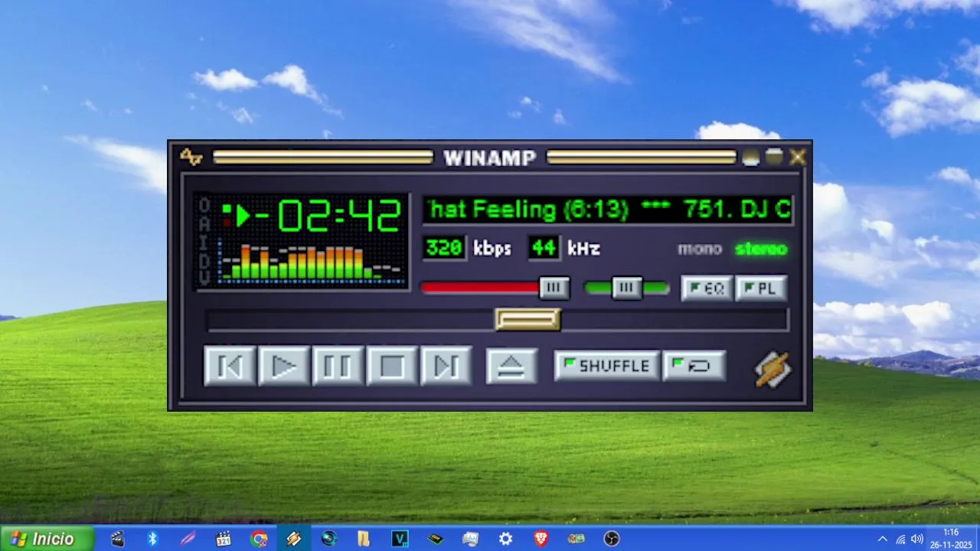Image resolution: width=980 pixels, height=551 pixels.
Task: Open the yellow folder icon in taskbar
Action: click(364, 539)
